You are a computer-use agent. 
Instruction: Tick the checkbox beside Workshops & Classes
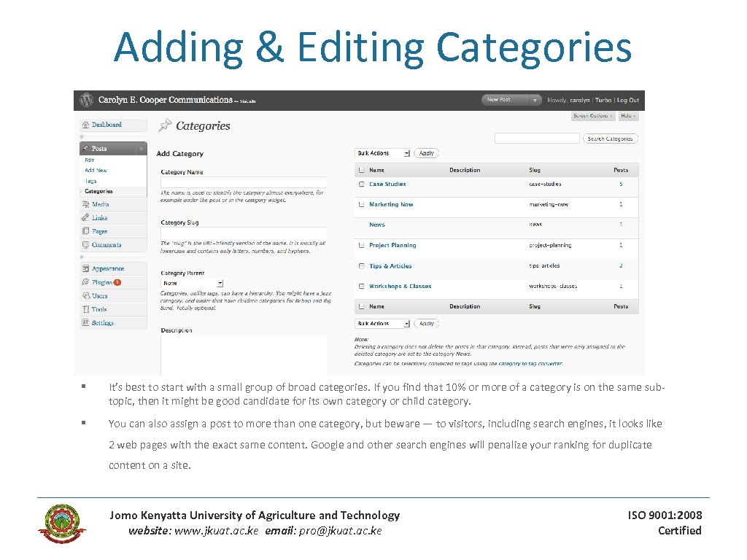click(x=361, y=287)
